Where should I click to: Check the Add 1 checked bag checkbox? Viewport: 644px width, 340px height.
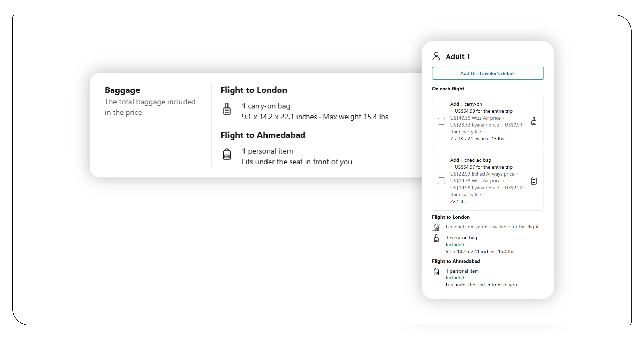click(x=441, y=181)
